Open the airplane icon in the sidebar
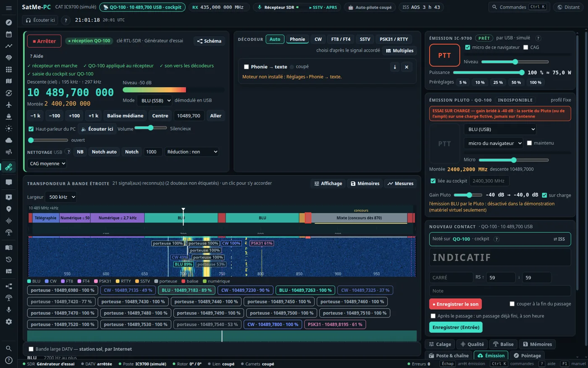588x368 pixels. click(x=8, y=105)
